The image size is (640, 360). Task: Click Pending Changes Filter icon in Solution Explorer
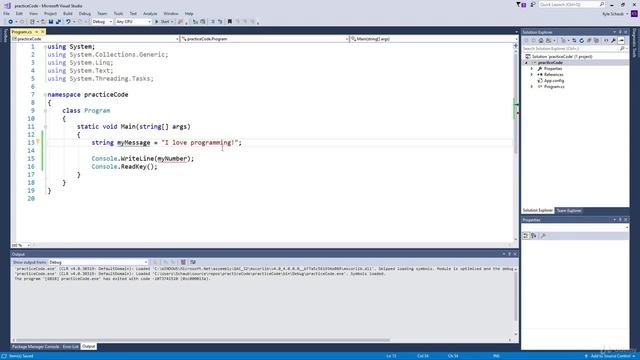pos(564,40)
